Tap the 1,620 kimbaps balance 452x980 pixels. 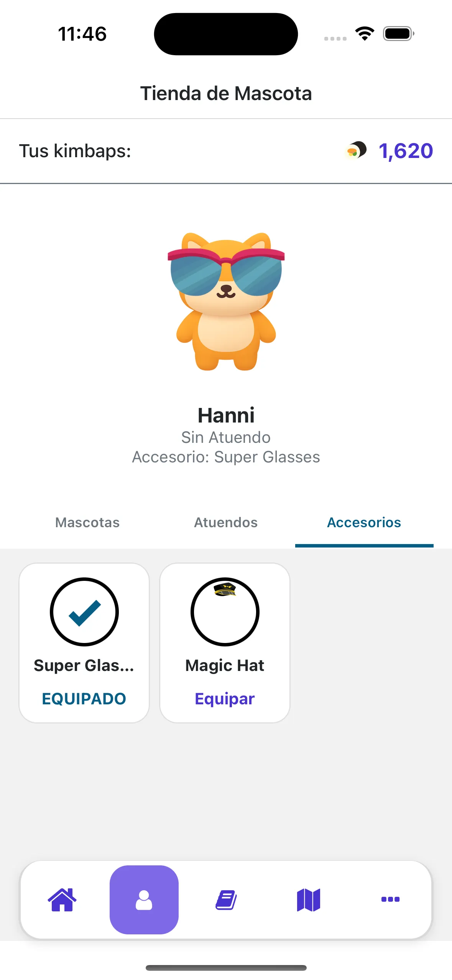pyautogui.click(x=406, y=151)
